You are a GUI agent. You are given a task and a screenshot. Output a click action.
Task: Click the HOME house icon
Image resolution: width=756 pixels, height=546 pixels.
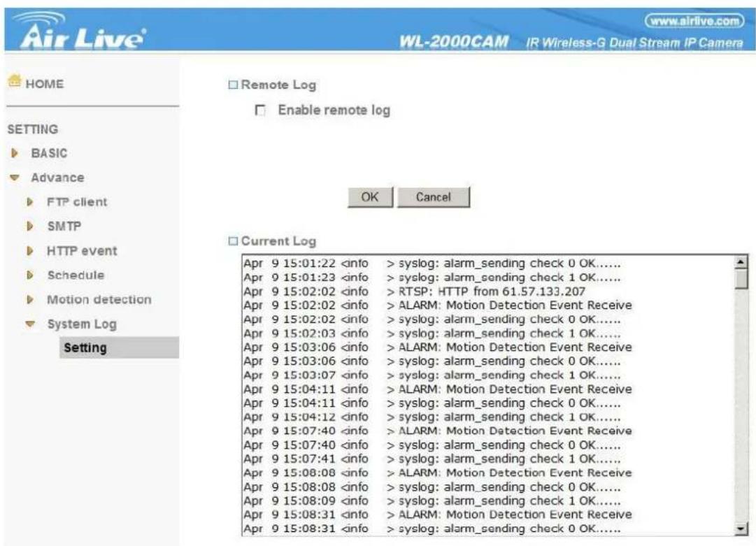pyautogui.click(x=15, y=81)
